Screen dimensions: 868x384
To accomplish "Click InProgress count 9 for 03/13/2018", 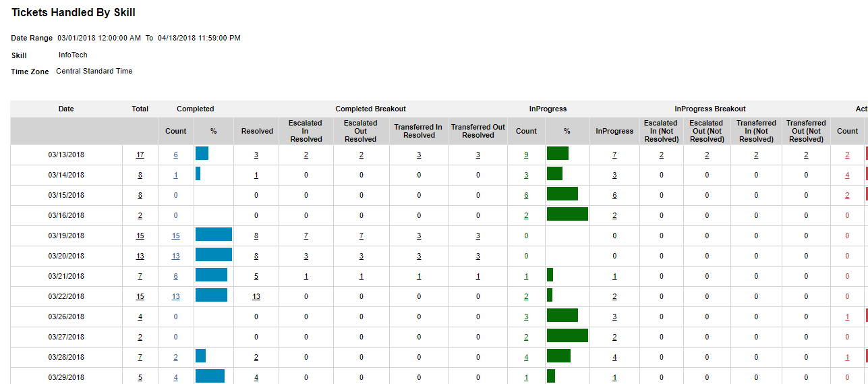I will 526,155.
